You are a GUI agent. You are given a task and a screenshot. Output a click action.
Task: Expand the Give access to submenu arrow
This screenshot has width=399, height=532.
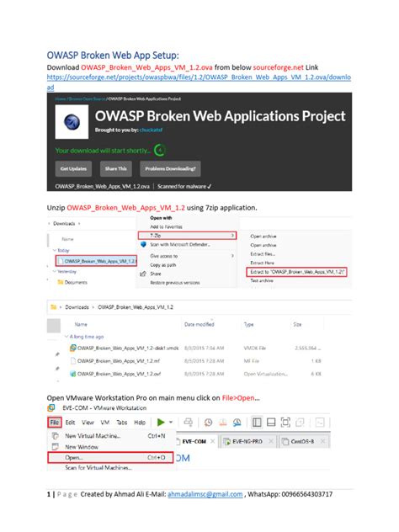(232, 256)
